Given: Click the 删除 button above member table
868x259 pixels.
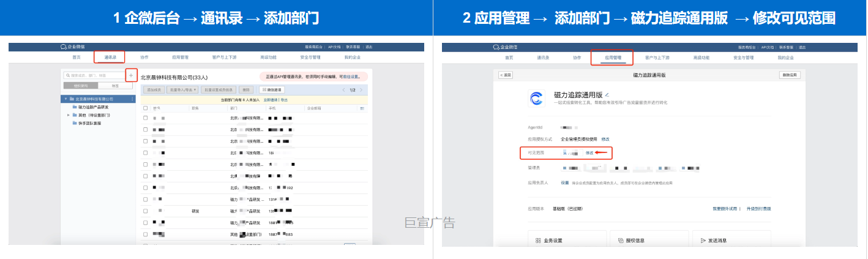Looking at the screenshot, I should pos(245,90).
